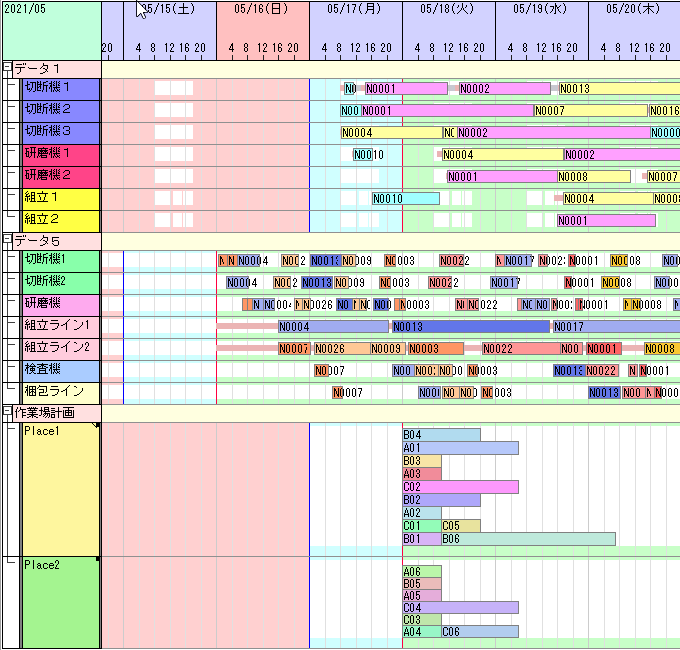Screen dimensions: 680x650
Task: Collapse the データ５ tree node
Action: (x=8, y=240)
